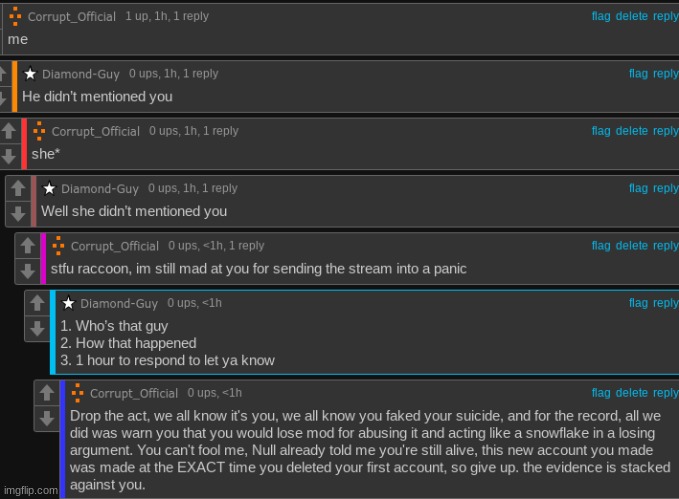Downvote Diamond-Guy's numbered list comment
This screenshot has width=679, height=499.
coord(37,328)
